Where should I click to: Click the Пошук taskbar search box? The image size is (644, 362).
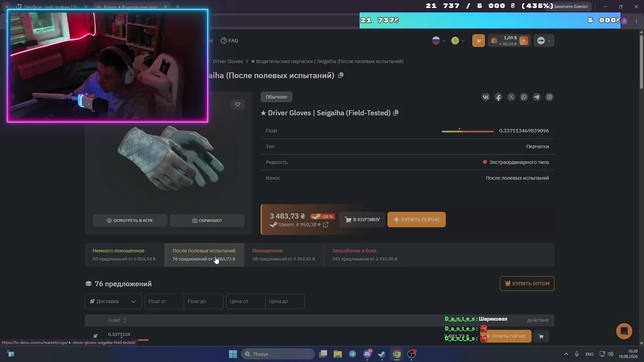click(278, 354)
